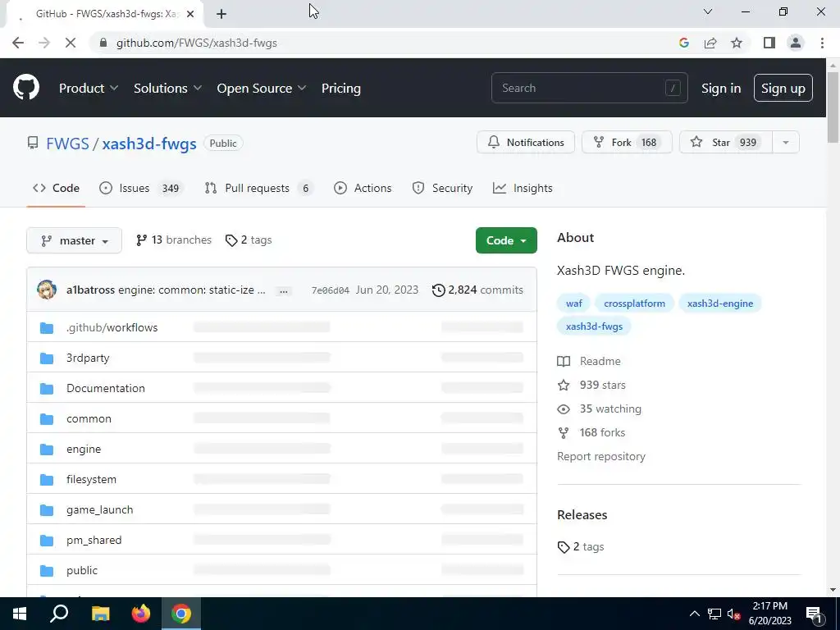
Task: View the 13 branches link
Action: click(174, 240)
